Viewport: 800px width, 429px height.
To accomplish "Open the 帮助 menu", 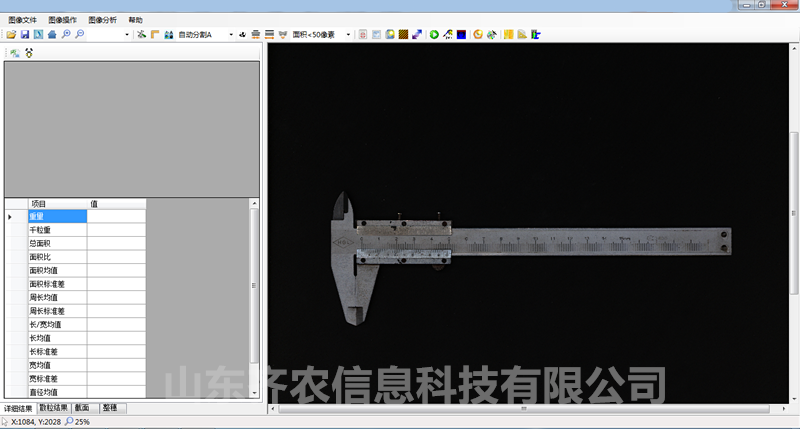I will (135, 20).
